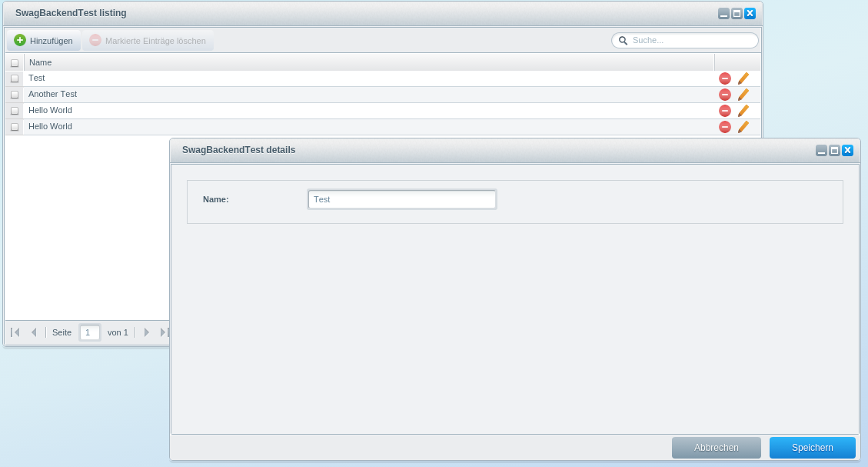Toggle the select-all checkbox in the table header
Screen dimensions: 868x467
[x=14, y=62]
